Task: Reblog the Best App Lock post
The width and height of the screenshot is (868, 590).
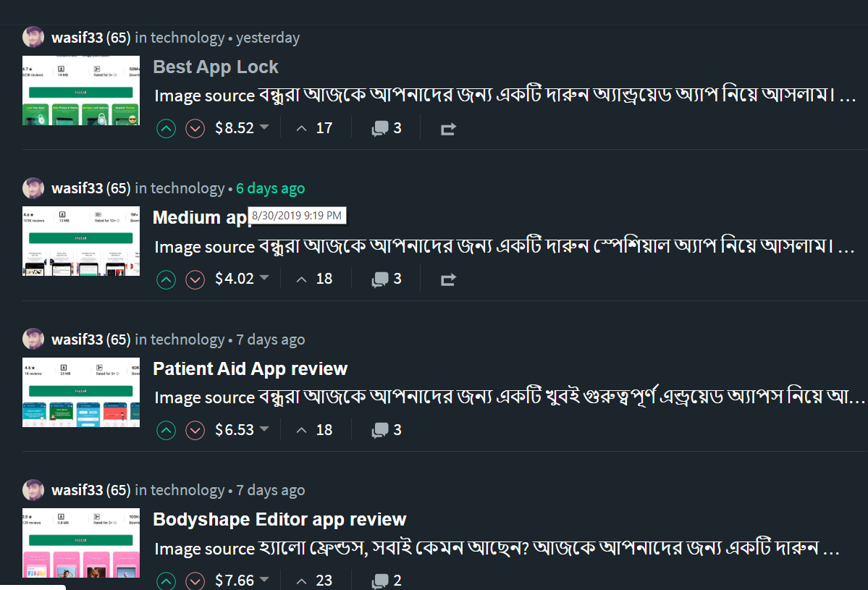Action: click(448, 129)
